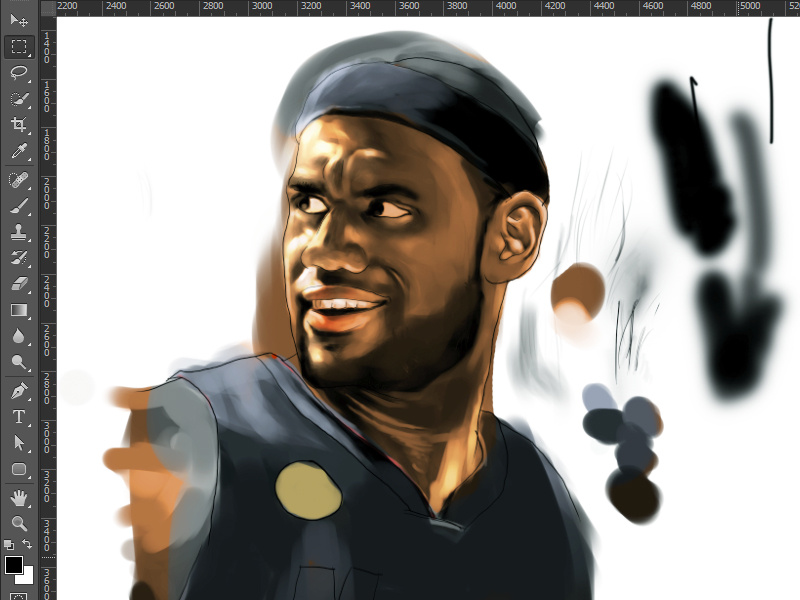
Task: Select the Move tool
Action: tap(19, 20)
